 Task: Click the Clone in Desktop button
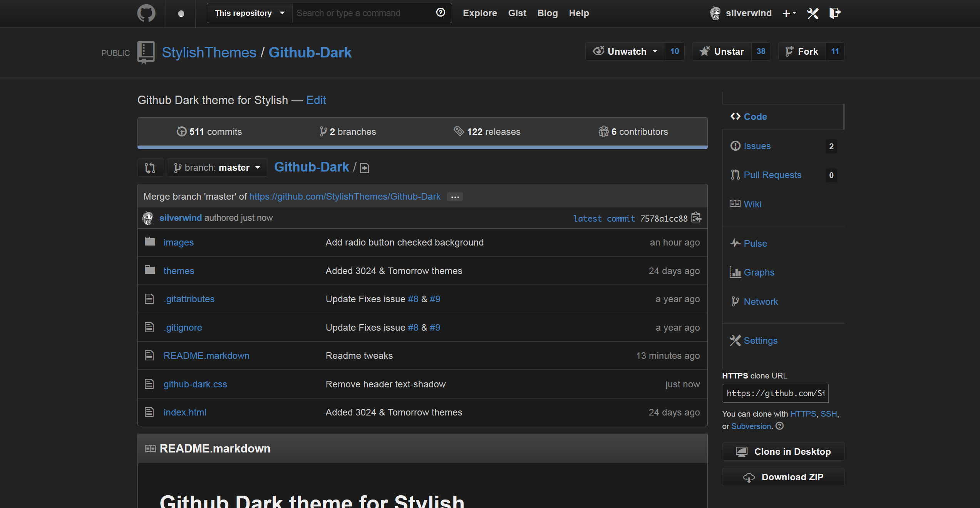(783, 451)
